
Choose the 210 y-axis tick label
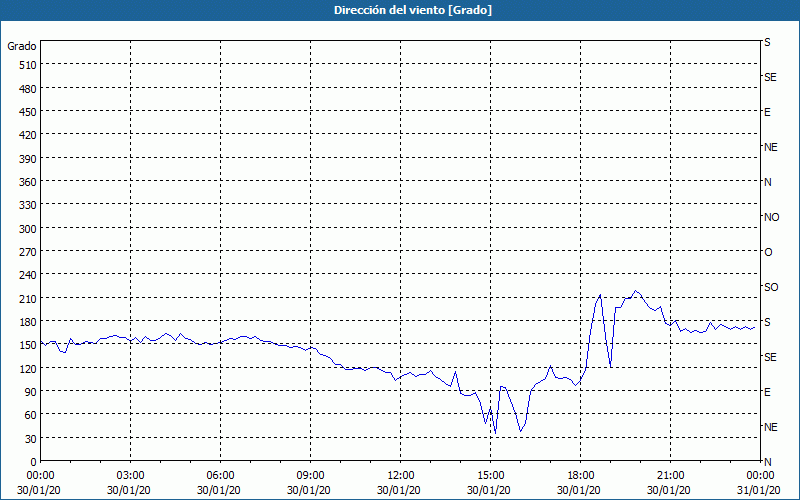[28, 299]
